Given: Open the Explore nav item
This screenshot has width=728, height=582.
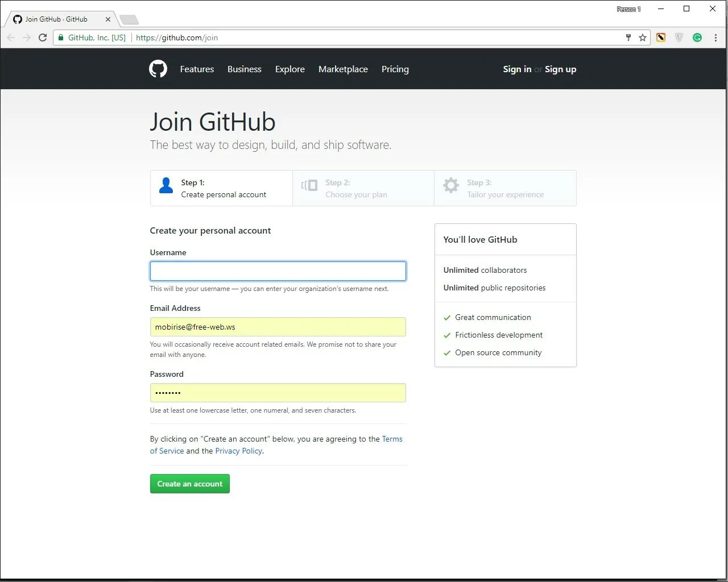Looking at the screenshot, I should (x=290, y=69).
